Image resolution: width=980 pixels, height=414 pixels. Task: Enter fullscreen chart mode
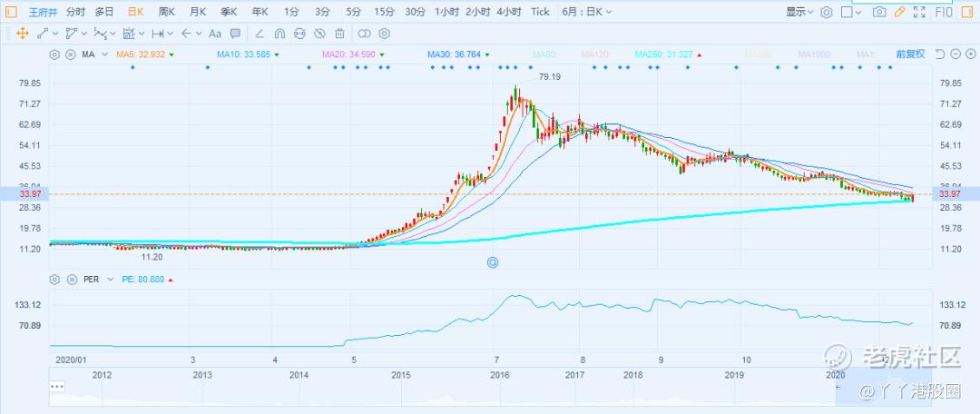click(x=921, y=12)
